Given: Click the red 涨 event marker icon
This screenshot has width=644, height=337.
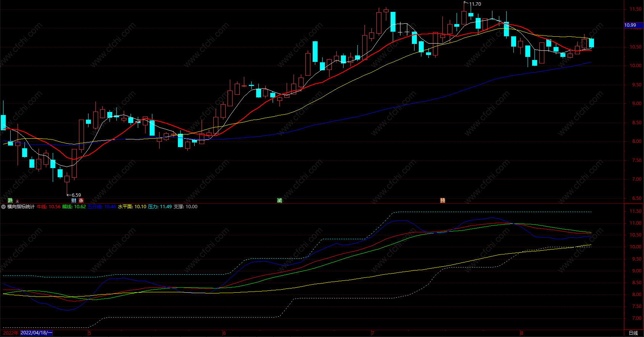Looking at the screenshot, I should pos(81,200).
